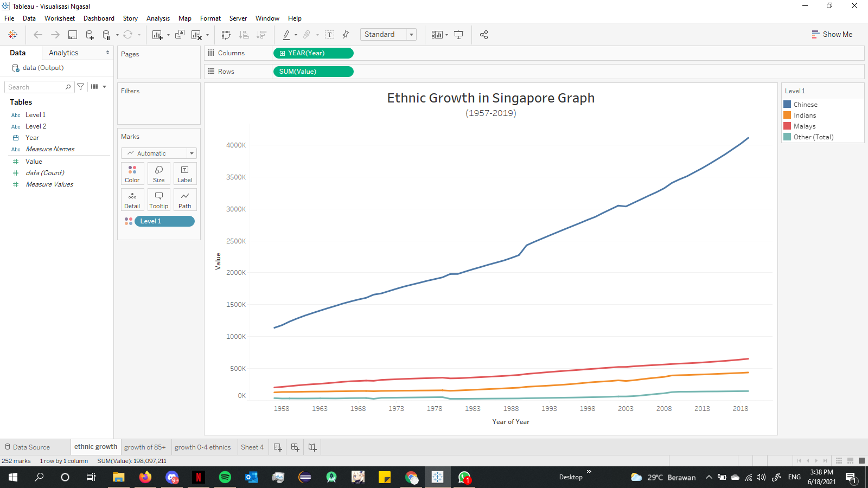Image resolution: width=868 pixels, height=488 pixels.
Task: Open the Path marks card
Action: click(185, 200)
